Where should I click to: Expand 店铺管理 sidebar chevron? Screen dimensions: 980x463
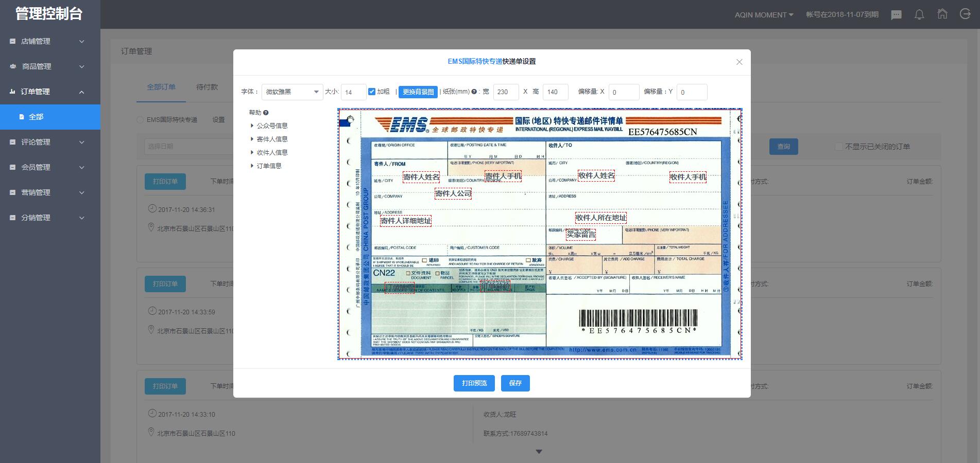pyautogui.click(x=81, y=41)
